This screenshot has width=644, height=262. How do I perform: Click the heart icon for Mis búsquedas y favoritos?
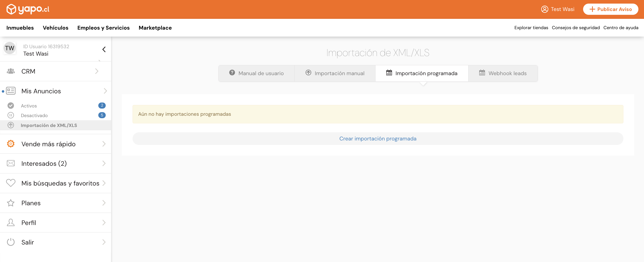11,183
